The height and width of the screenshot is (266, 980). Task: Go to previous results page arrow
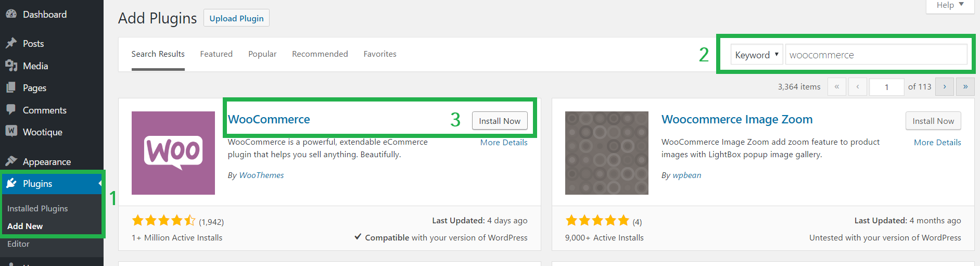click(x=857, y=86)
